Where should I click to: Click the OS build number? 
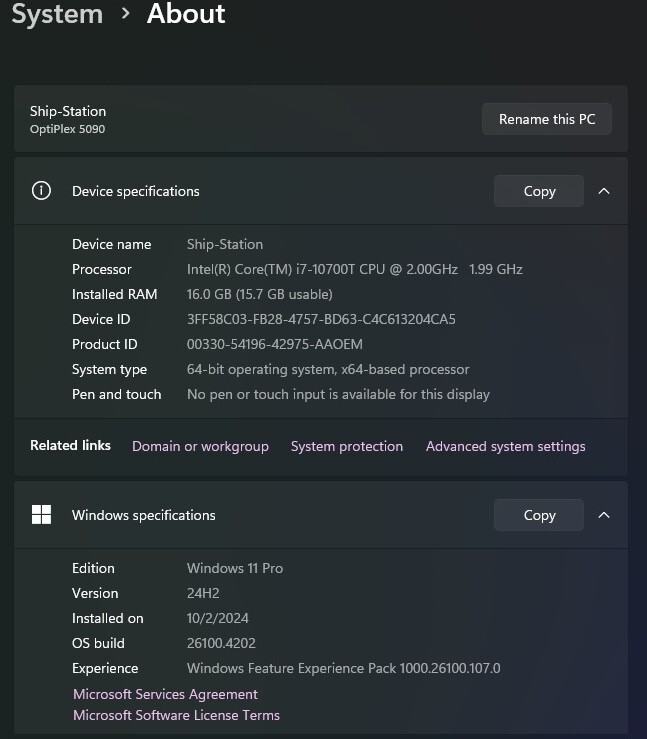pos(221,643)
